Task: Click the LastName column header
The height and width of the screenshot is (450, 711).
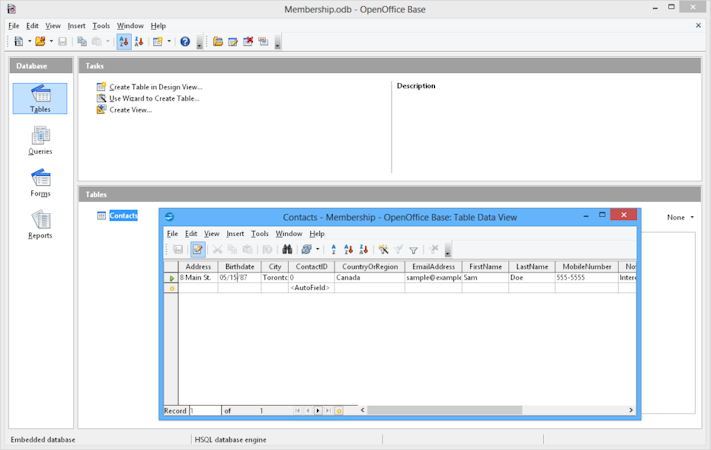Action: click(x=532, y=267)
